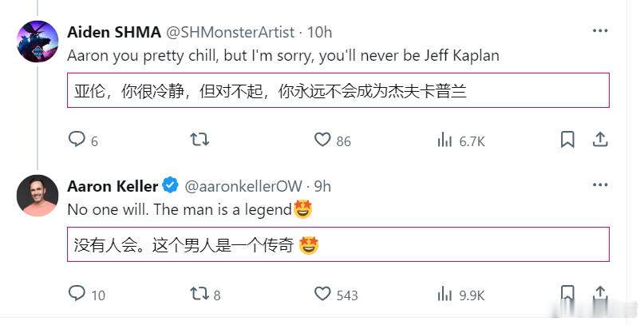Like Aaron Keller's reply
This screenshot has height=325, width=644.
coord(322,294)
